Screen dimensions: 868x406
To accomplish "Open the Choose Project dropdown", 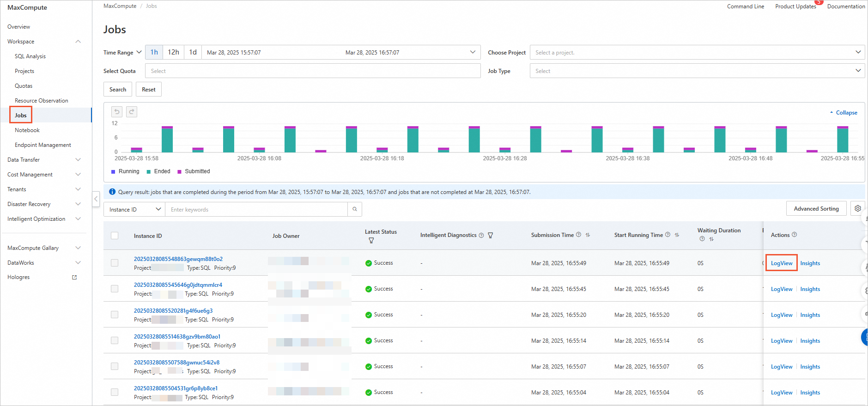I will [697, 53].
